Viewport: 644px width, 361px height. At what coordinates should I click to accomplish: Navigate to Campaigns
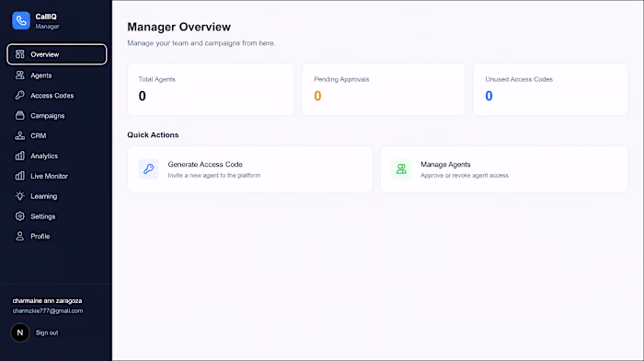[x=57, y=115]
